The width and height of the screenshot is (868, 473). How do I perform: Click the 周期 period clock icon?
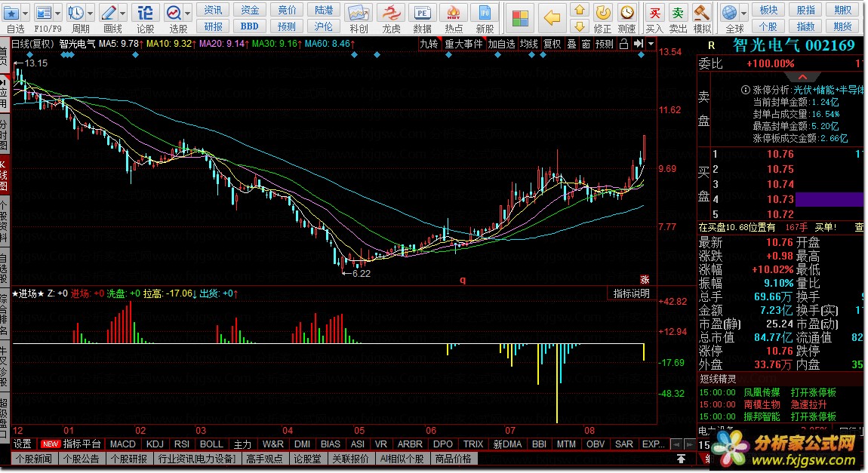click(x=75, y=12)
